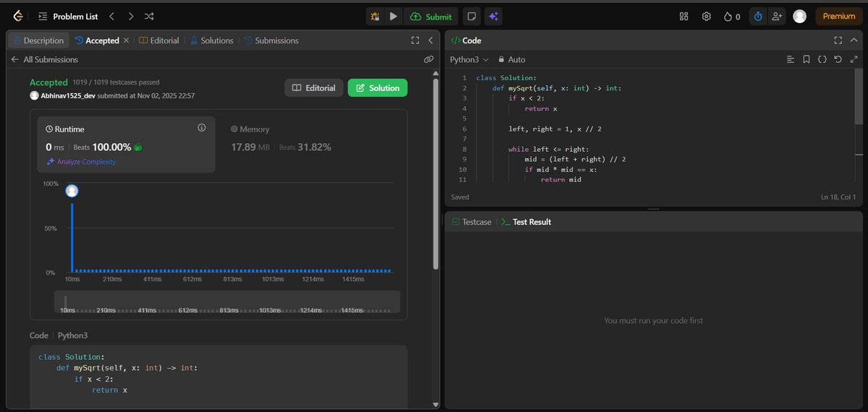Viewport: 868px width, 412px height.
Task: Open the notes sticky icon
Action: [471, 17]
